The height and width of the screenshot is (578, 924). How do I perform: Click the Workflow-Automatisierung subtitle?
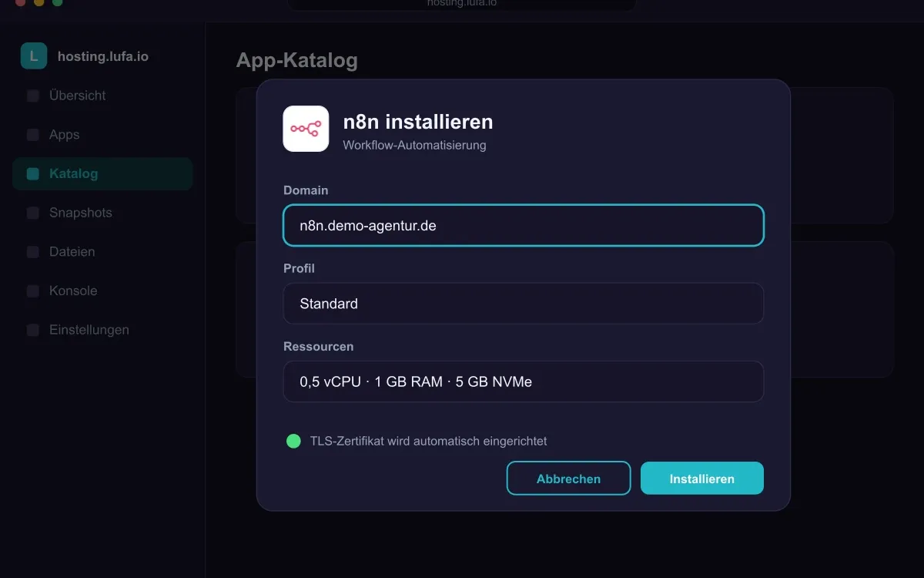pyautogui.click(x=415, y=145)
